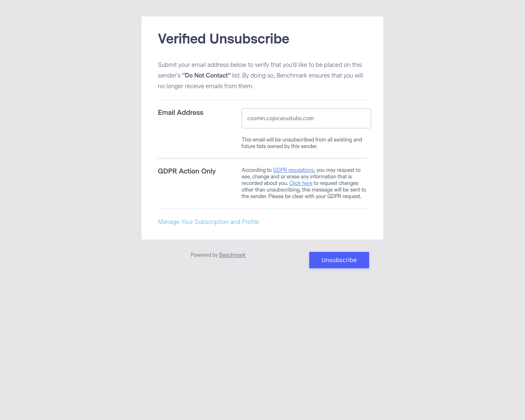
Task: Click "no longer receive emails from them" text
Action: pos(205,86)
